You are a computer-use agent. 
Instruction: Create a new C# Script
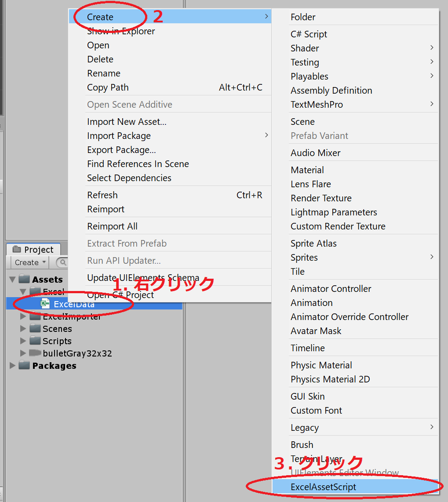pyautogui.click(x=355, y=34)
